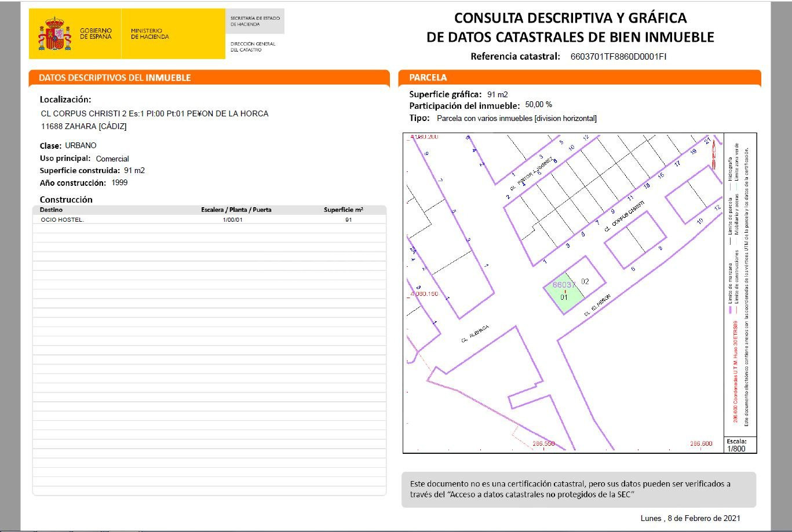Select cadastral reference 6603701TF8860D0001FI
792x532 pixels.
[x=619, y=57]
